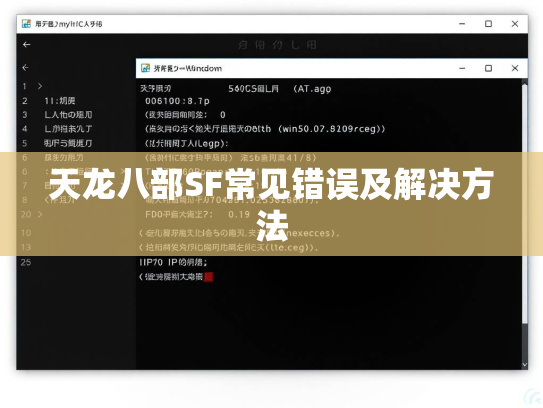Minimize the inner console window

pyautogui.click(x=462, y=68)
